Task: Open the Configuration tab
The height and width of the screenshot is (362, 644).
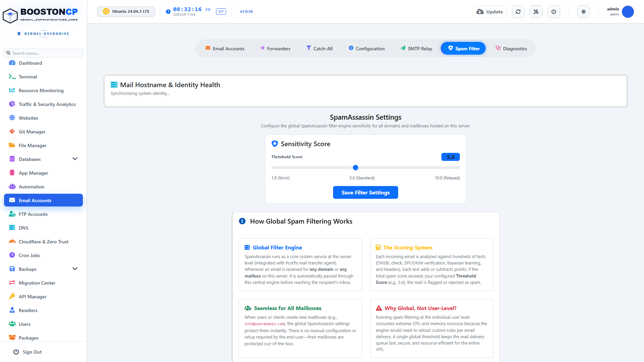Action: coord(367,49)
